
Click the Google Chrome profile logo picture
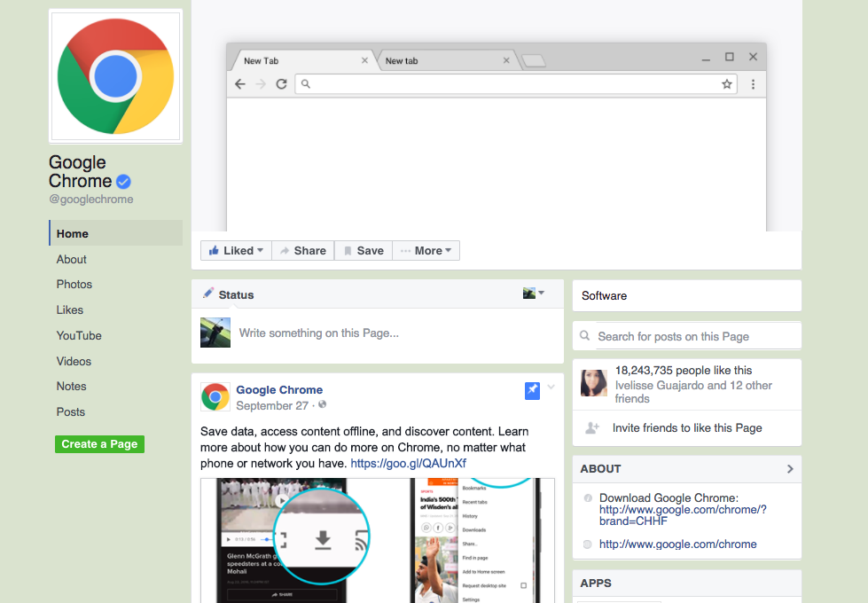115,76
